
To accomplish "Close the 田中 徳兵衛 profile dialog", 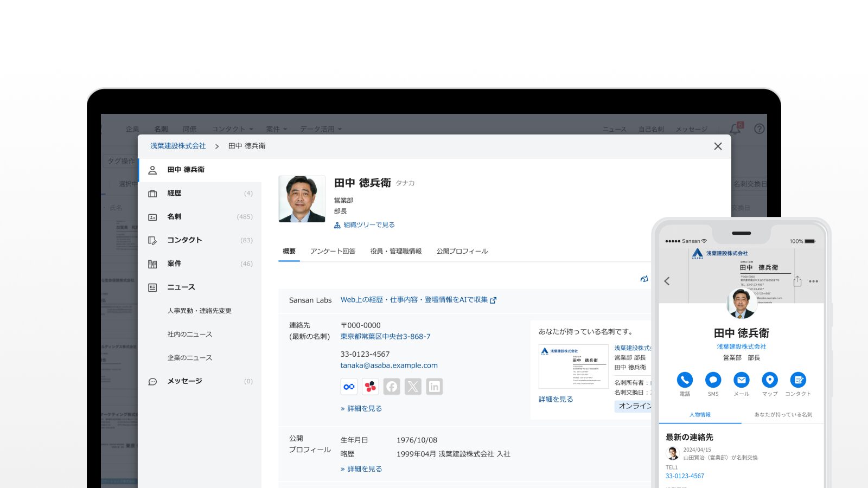I will click(x=718, y=146).
